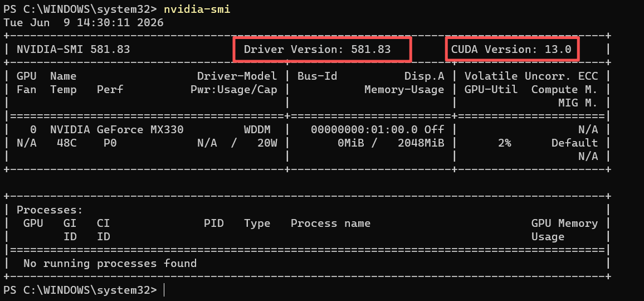Click the bus id '00000000:01:00.0'
The width and height of the screenshot is (644, 301).
click(x=364, y=130)
